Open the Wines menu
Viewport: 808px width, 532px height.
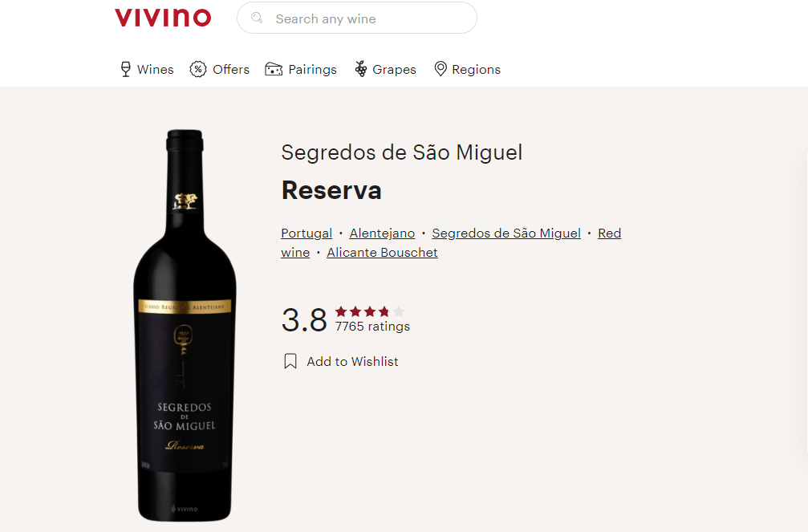[148, 69]
